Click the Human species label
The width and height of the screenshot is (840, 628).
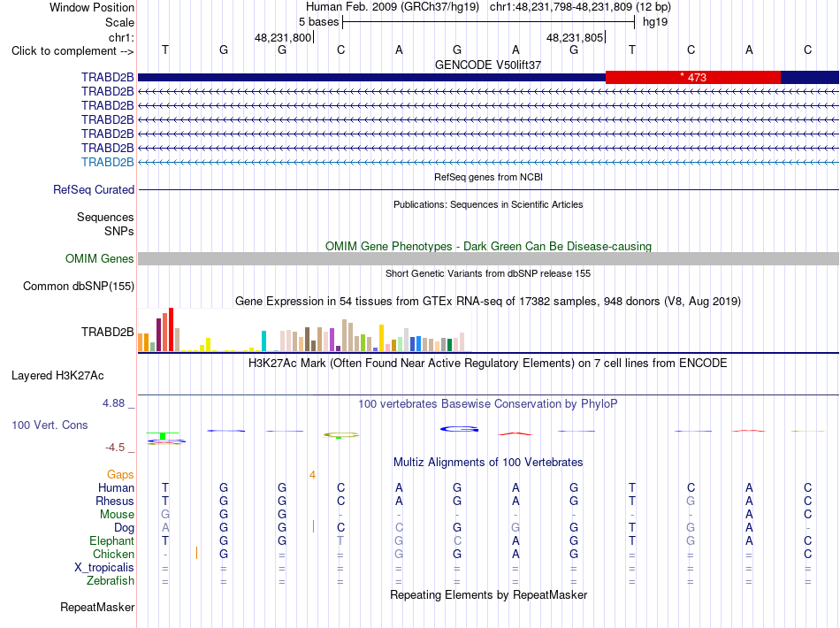tap(116, 487)
